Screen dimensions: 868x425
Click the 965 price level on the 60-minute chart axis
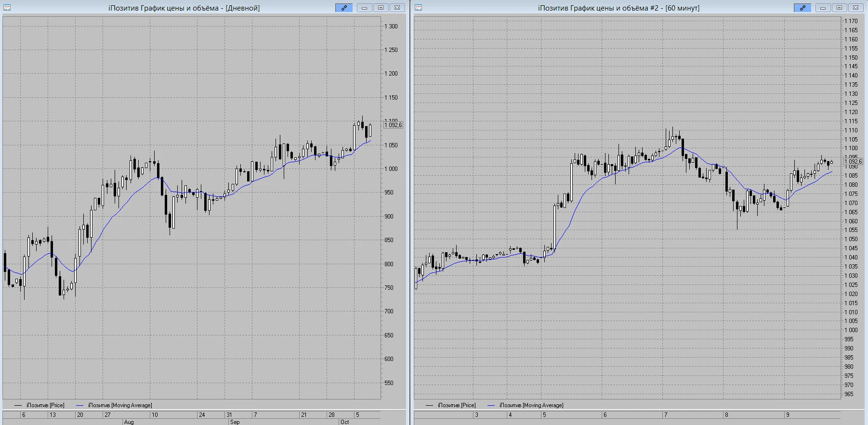849,394
